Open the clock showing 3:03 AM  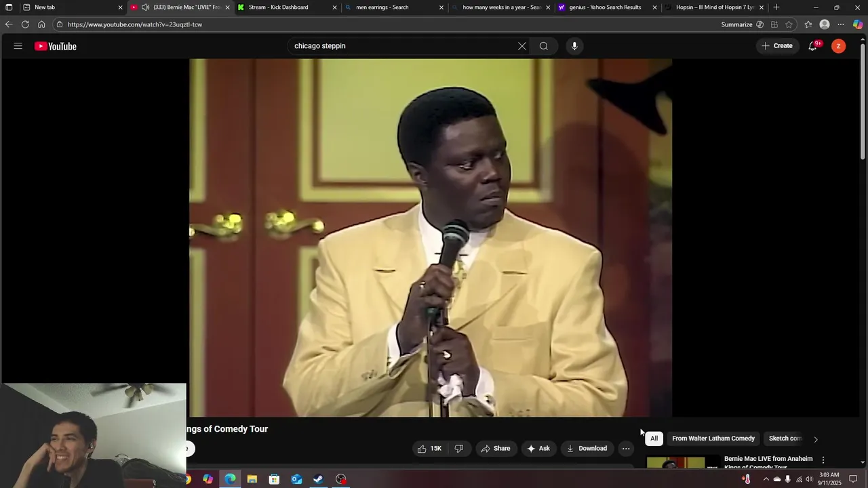(x=829, y=479)
